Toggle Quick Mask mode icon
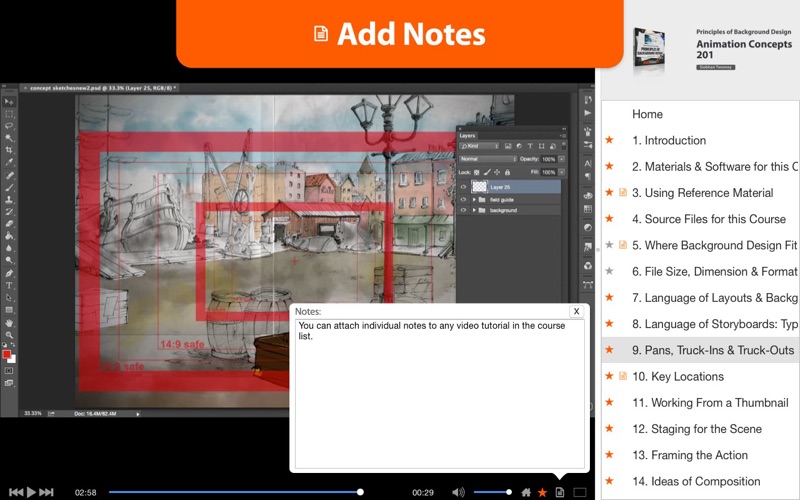Image resolution: width=800 pixels, height=500 pixels. click(9, 371)
